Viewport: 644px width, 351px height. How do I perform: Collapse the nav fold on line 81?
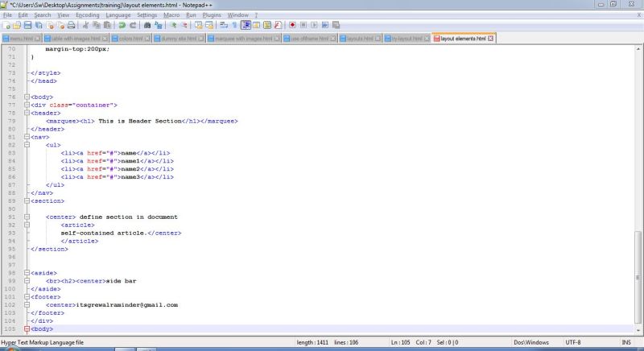(x=27, y=137)
